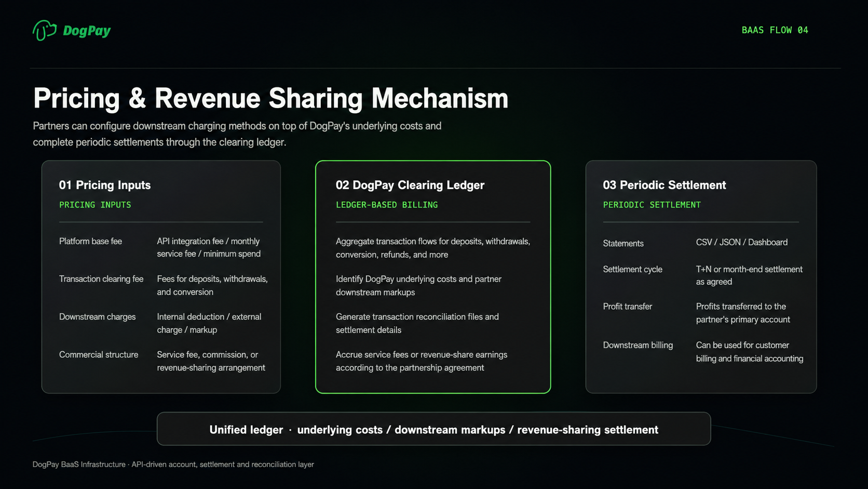Viewport: 868px width, 489px height.
Task: Select "T+N or month-end settlement as agreed"
Action: (x=749, y=275)
